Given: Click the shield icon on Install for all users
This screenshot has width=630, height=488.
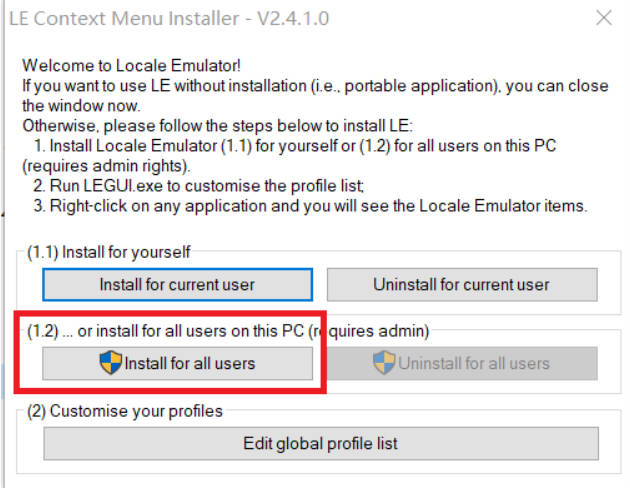Looking at the screenshot, I should tap(111, 363).
